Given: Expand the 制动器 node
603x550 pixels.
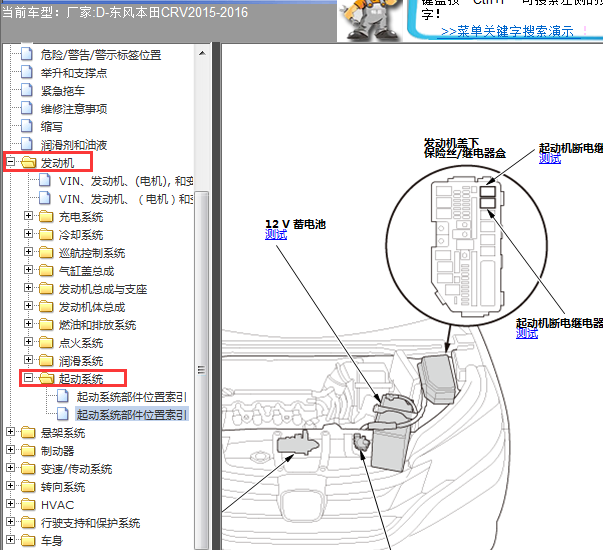Looking at the screenshot, I should pos(10,450).
